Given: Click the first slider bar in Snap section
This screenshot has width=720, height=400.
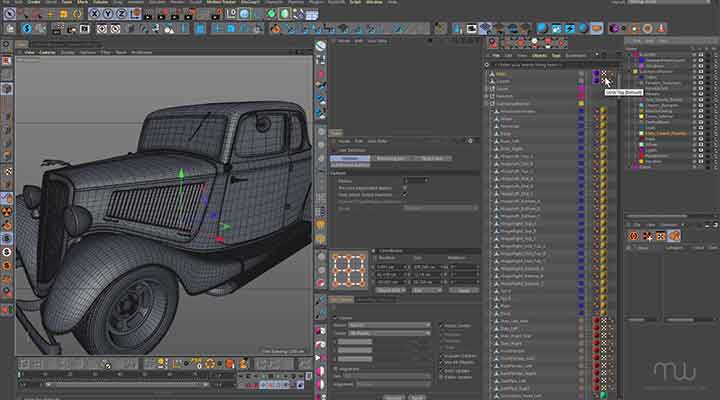Looking at the screenshot, I should (x=355, y=342).
